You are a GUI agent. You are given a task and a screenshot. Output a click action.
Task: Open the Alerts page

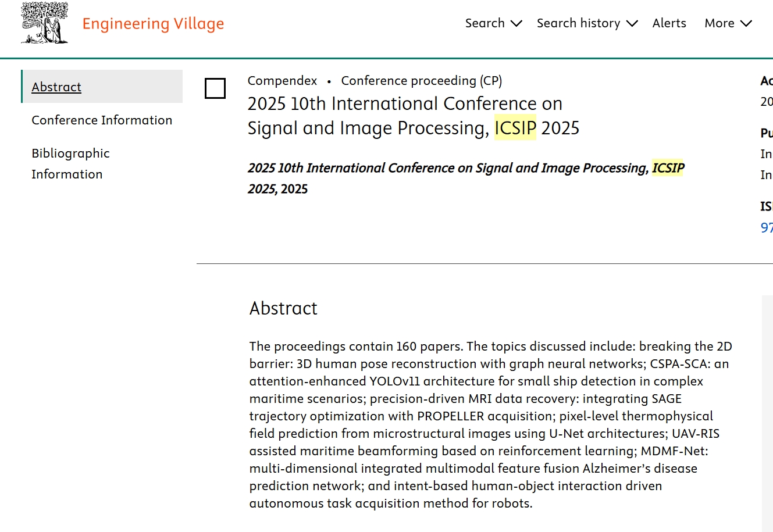tap(669, 23)
